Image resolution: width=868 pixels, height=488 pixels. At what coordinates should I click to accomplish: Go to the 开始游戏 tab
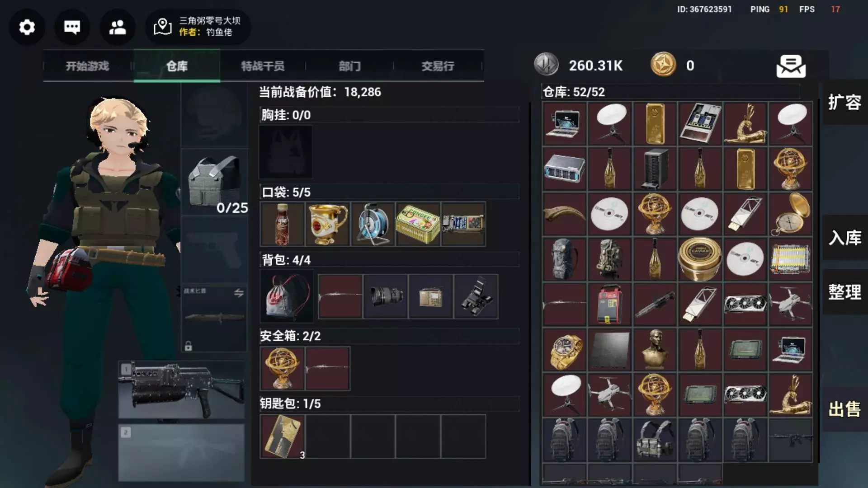[87, 66]
